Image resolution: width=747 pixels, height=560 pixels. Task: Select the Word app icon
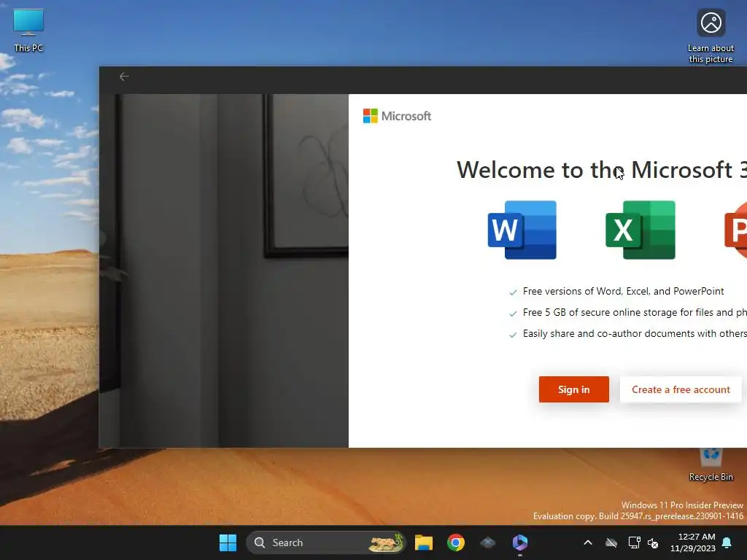(522, 230)
